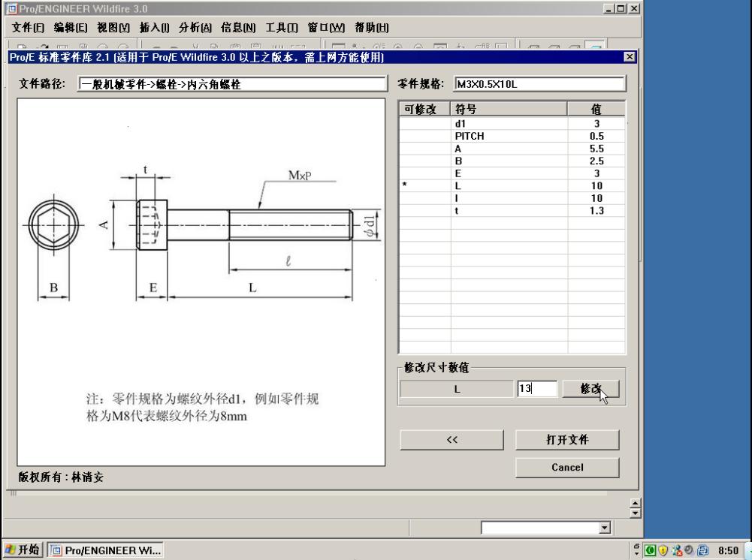
Task: Focus the dimension value field containing 13
Action: click(537, 389)
